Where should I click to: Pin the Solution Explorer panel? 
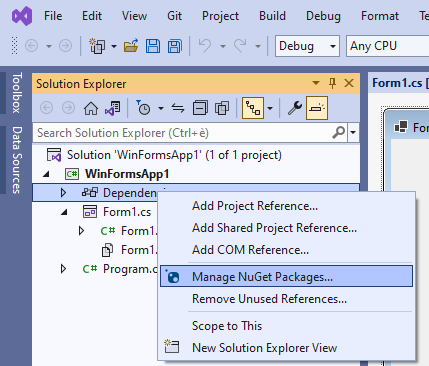[x=332, y=83]
